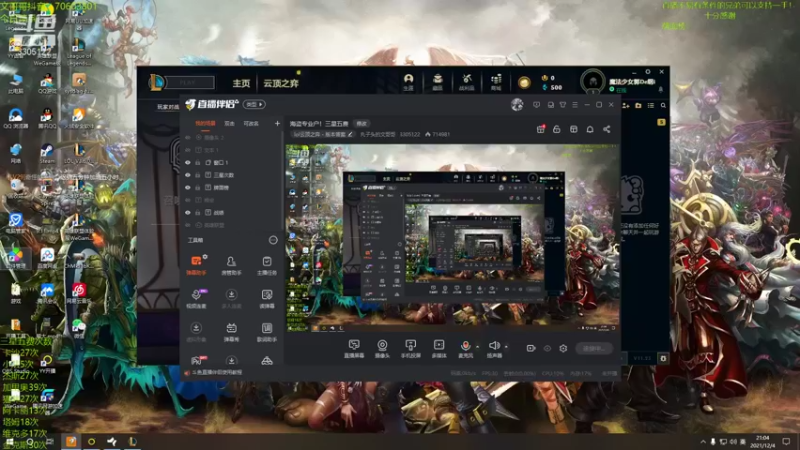This screenshot has height=450, width=800.
Task: Click the padlock icon in the stream toolbar
Action: [x=557, y=129]
